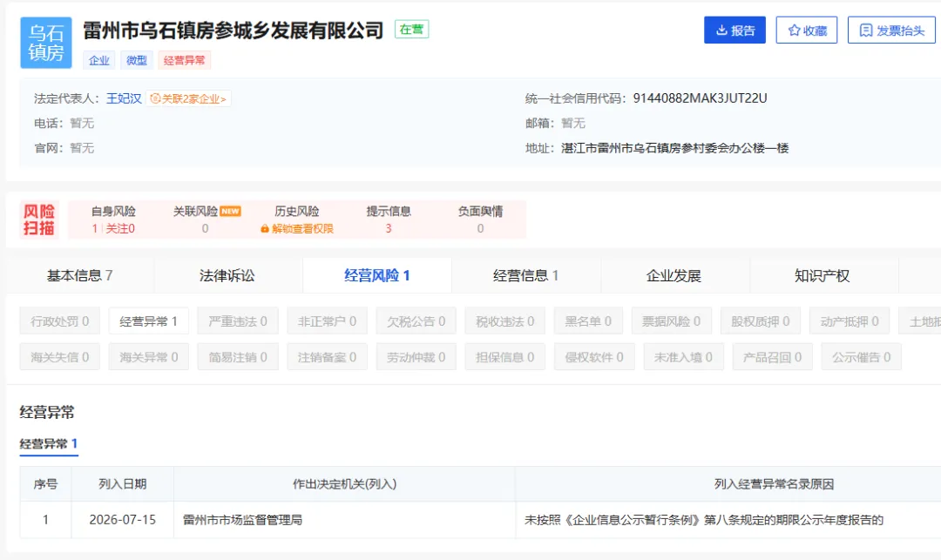Switch to the 法律诉讼 tab
The height and width of the screenshot is (560, 941).
click(x=227, y=275)
